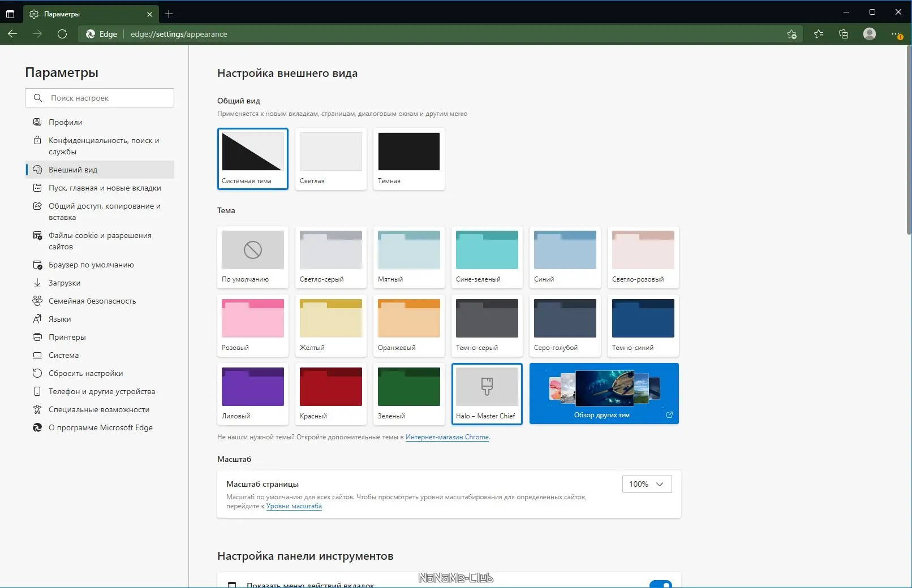Open the Загрузки settings section

click(100, 283)
